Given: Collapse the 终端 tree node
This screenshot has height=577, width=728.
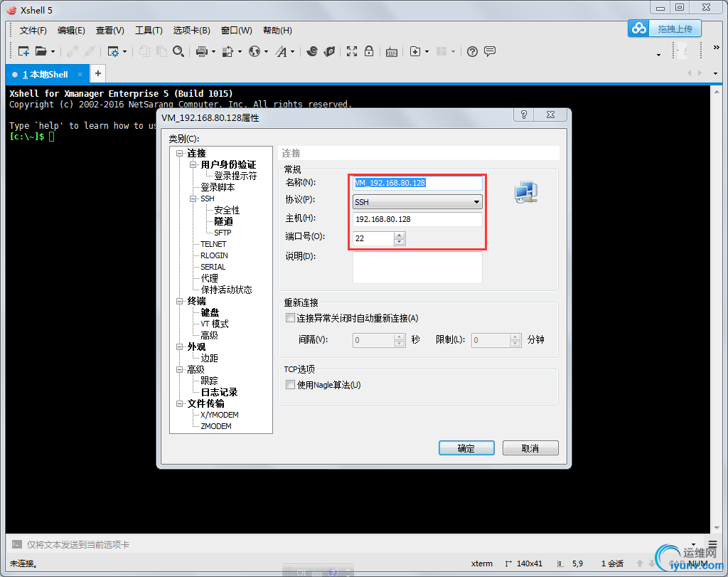Looking at the screenshot, I should point(179,301).
